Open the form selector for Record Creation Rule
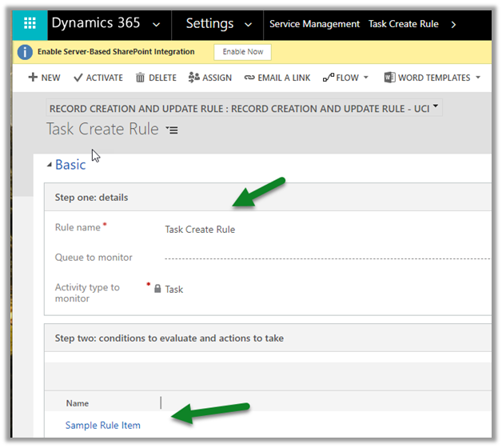Screen dimensions: 502x448 (435, 107)
